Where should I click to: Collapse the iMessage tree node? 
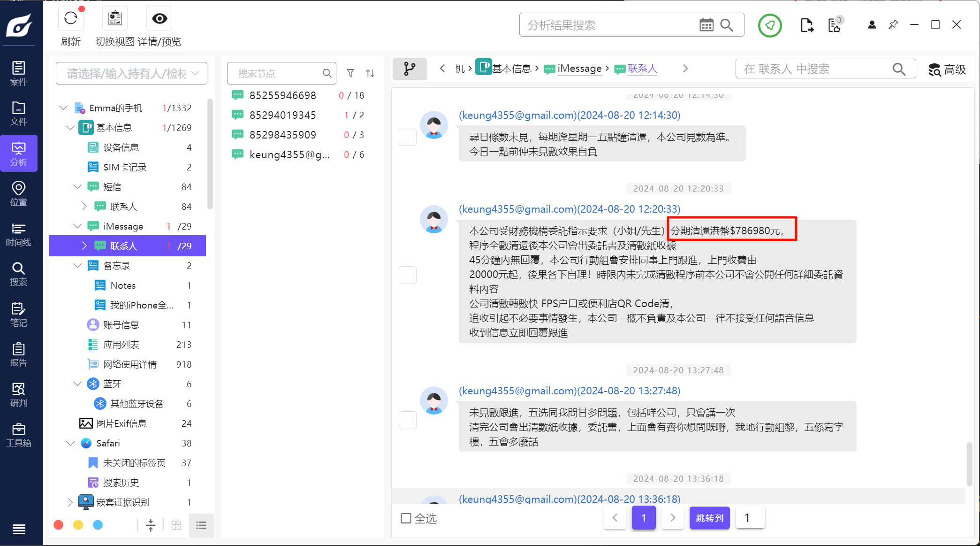click(77, 226)
